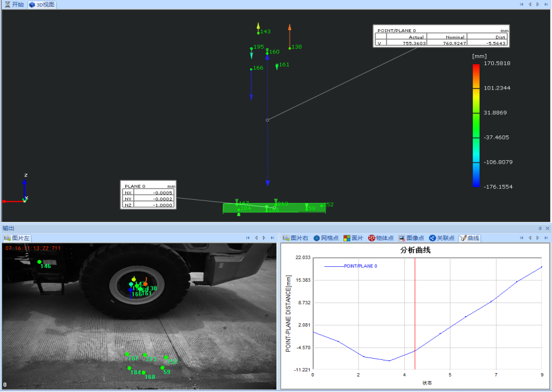This screenshot has width=552, height=392.
Task: Open the 图像点 tab
Action: tap(411, 238)
